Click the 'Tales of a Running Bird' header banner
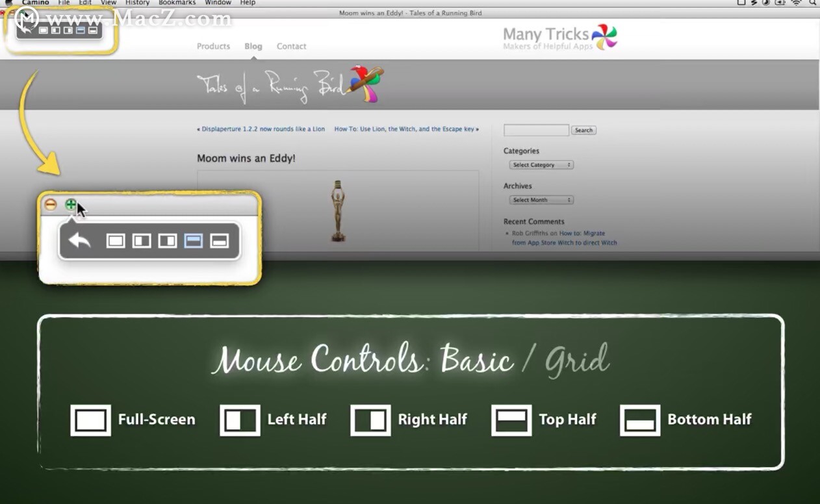This screenshot has height=504, width=820. pos(290,85)
